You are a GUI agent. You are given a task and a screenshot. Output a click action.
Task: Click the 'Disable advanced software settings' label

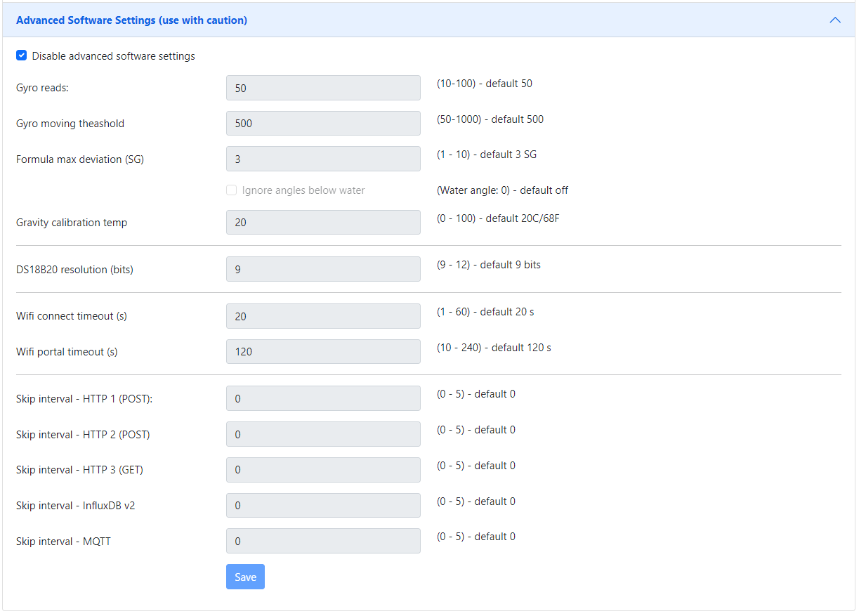pos(114,56)
